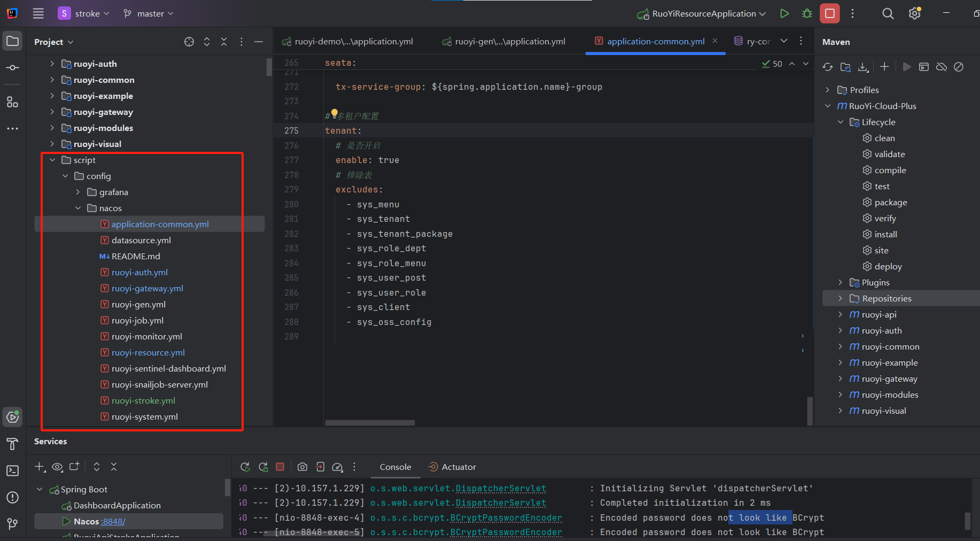This screenshot has width=980, height=541.
Task: Click the intention lightbulb on line 274
Action: click(x=335, y=113)
